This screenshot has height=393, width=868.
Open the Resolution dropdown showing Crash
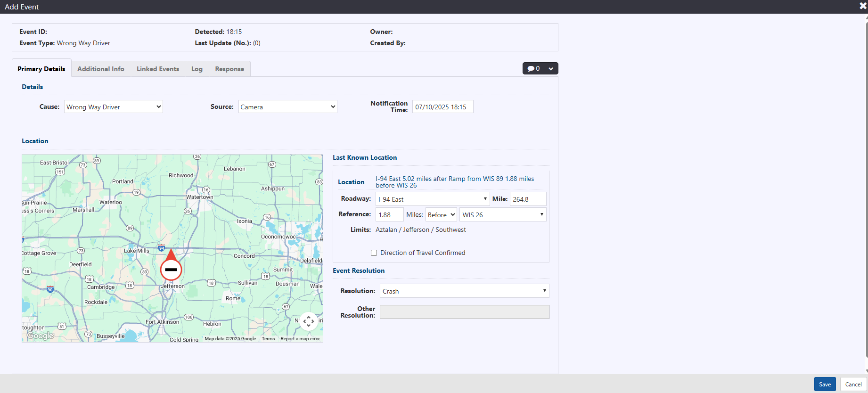coord(464,291)
